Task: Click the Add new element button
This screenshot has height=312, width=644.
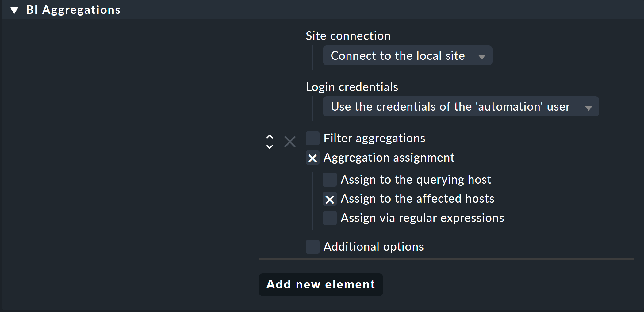Action: click(x=321, y=284)
